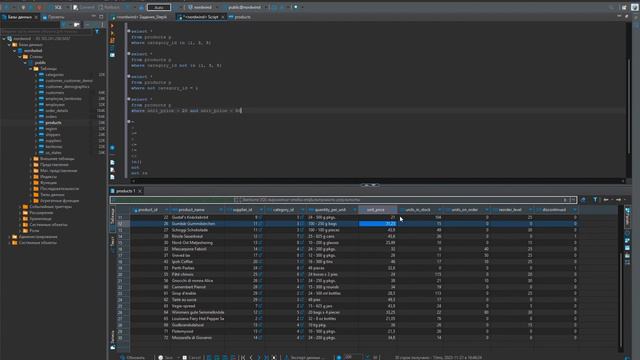Open the active connection selector northwind
Image resolution: width=640 pixels, height=360 pixels.
[x=200, y=7]
